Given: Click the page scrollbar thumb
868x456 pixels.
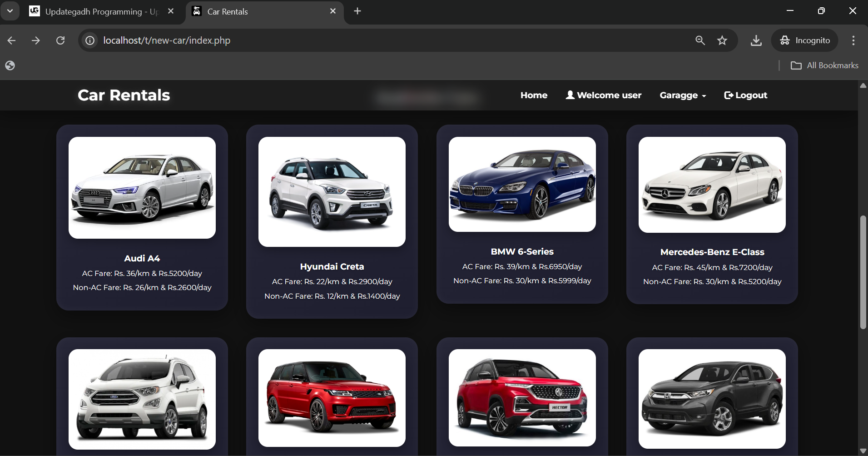Looking at the screenshot, I should (x=863, y=272).
